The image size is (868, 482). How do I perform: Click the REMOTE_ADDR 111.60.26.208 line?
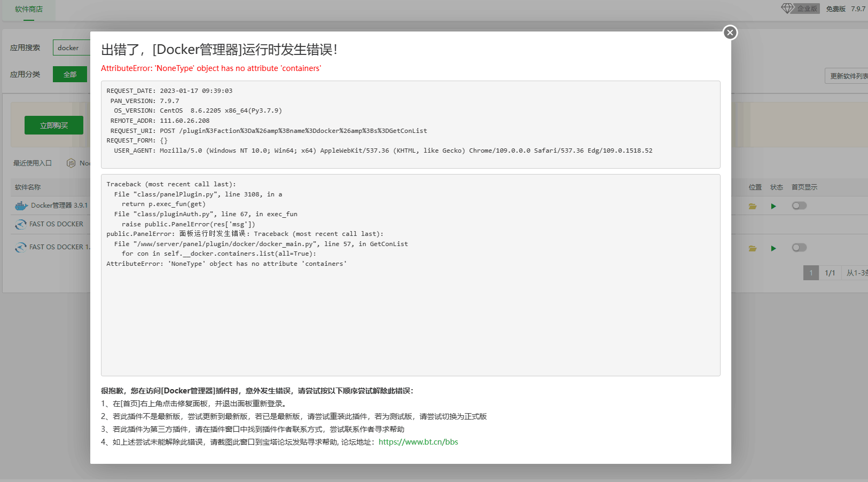(160, 121)
